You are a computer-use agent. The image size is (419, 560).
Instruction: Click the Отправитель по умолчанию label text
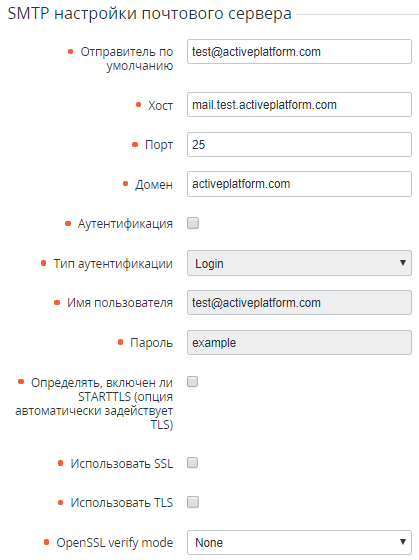click(126, 59)
